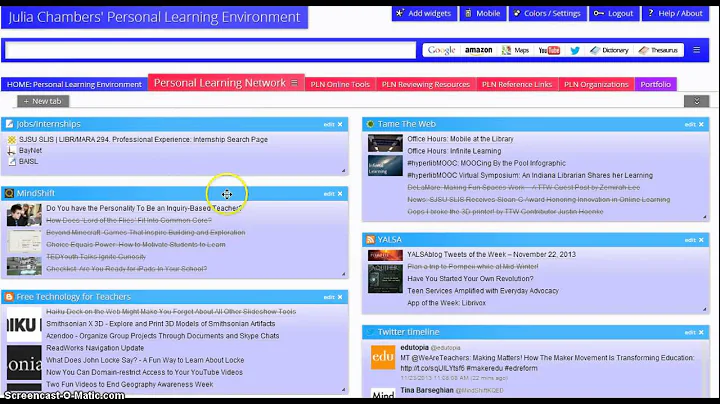Close the Tame The Web widget
Screen dimensions: 720x404
click(x=701, y=124)
